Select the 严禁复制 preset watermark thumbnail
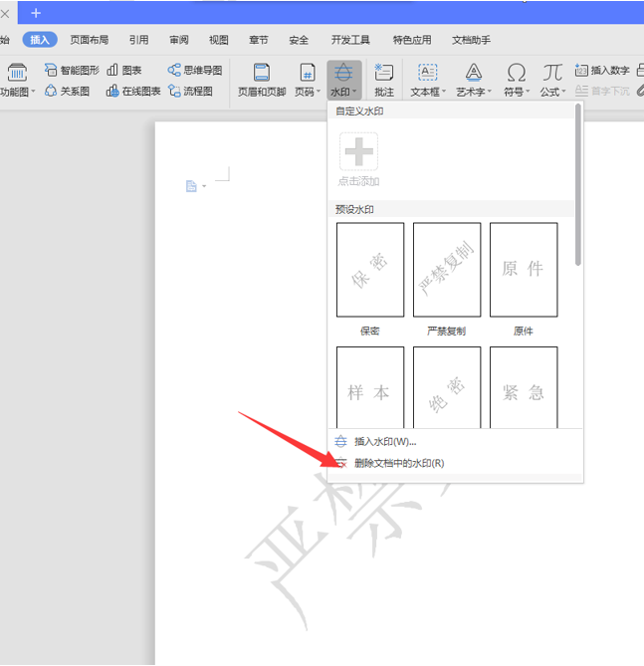644x666 pixels. tap(447, 270)
